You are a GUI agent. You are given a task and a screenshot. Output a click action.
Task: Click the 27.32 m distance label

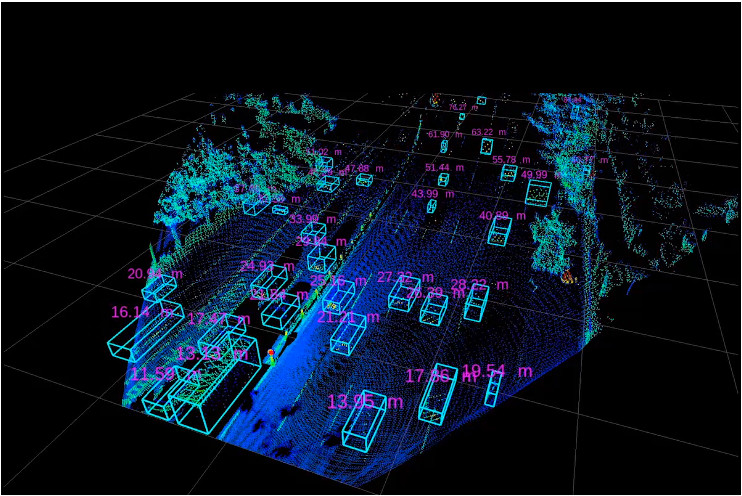(x=405, y=277)
